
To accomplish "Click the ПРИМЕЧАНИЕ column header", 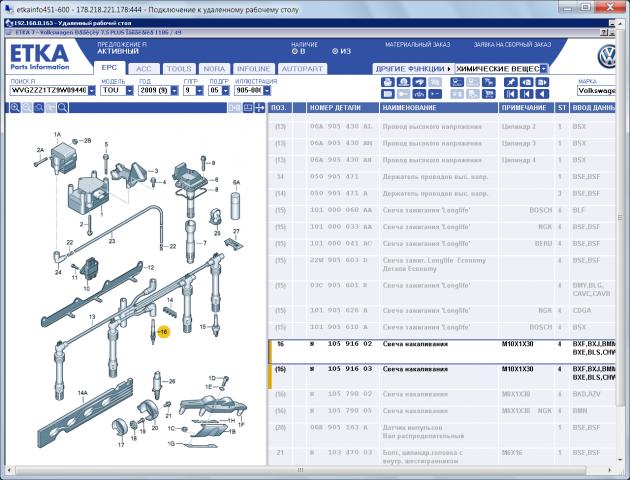I will (527, 108).
